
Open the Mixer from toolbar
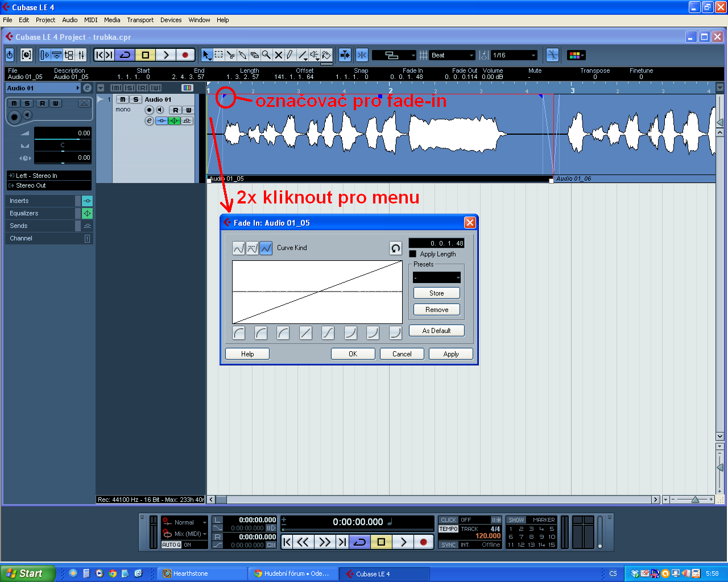click(81, 55)
